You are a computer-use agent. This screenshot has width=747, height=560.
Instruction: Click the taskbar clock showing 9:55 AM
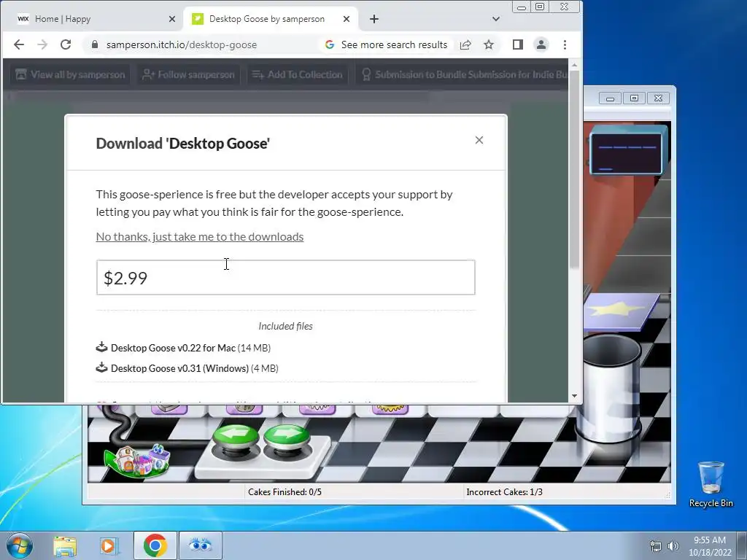710,546
